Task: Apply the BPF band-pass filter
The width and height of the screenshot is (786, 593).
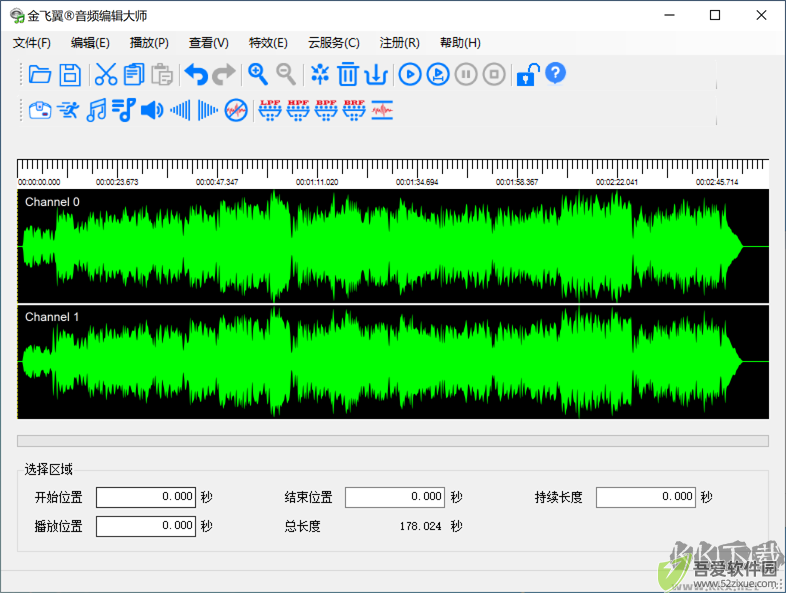Action: [326, 110]
